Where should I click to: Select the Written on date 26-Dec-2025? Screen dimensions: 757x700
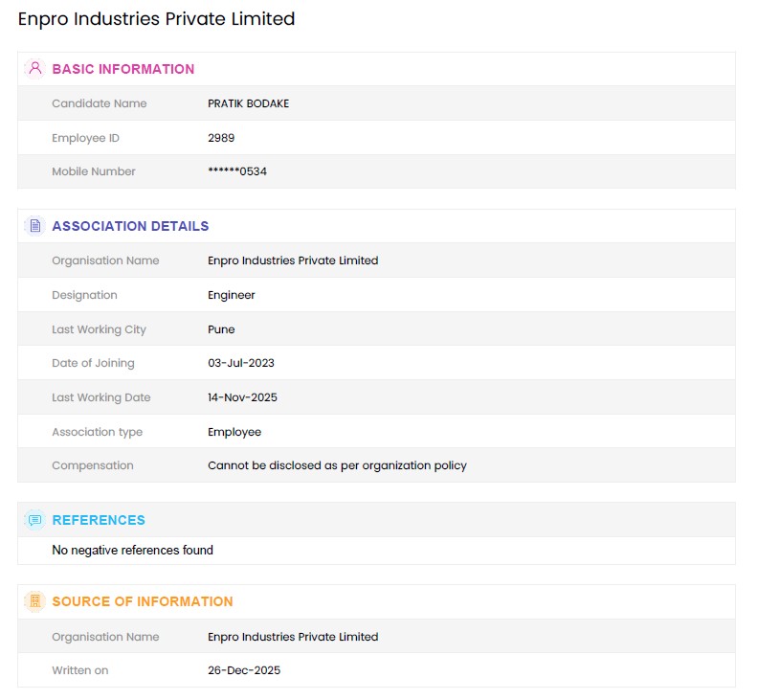(244, 670)
